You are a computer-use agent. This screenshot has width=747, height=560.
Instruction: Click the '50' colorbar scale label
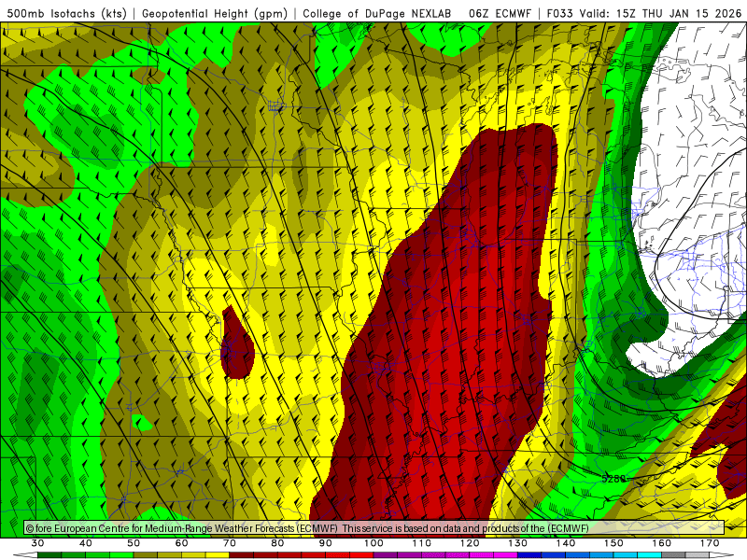coord(134,543)
